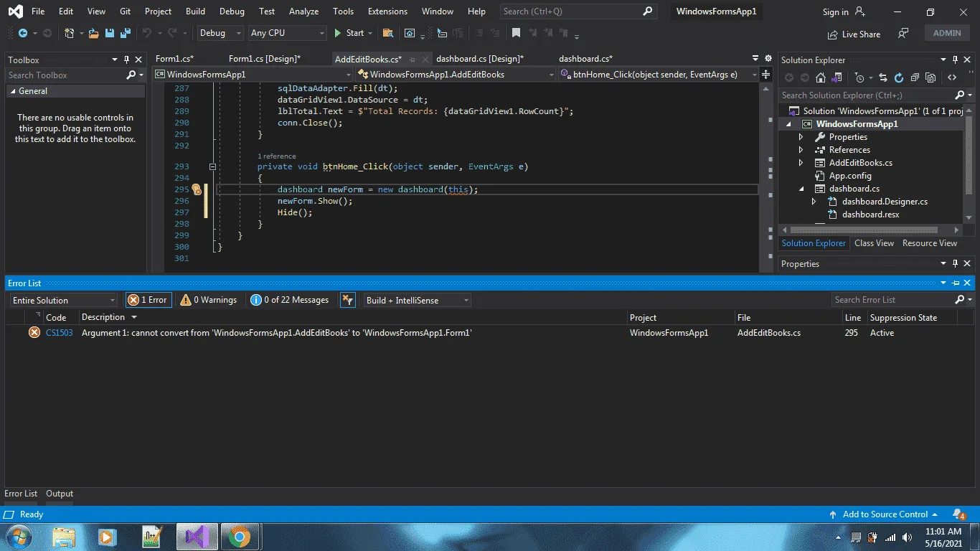Click the green Start debugging button
Image resolution: width=980 pixels, height=551 pixels.
349,33
